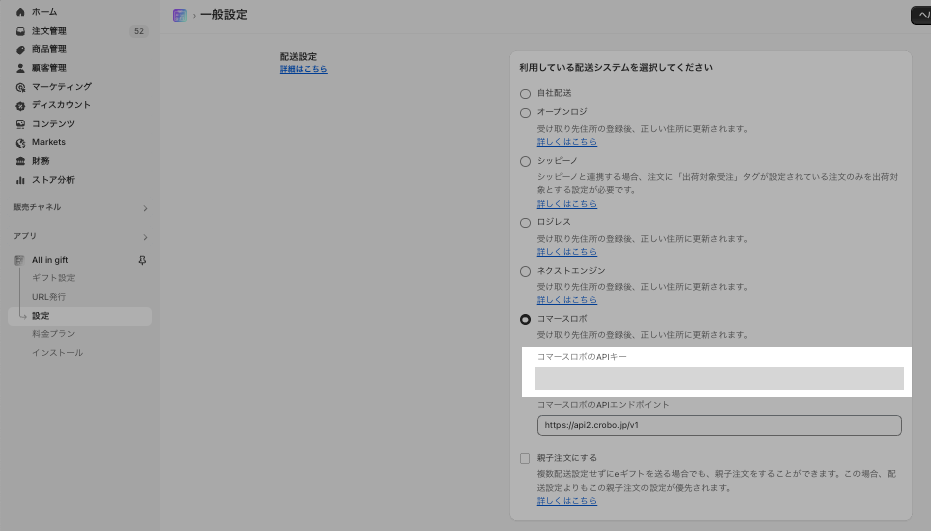
Task: Click the コマースロボのAPIキー input field
Action: point(719,378)
